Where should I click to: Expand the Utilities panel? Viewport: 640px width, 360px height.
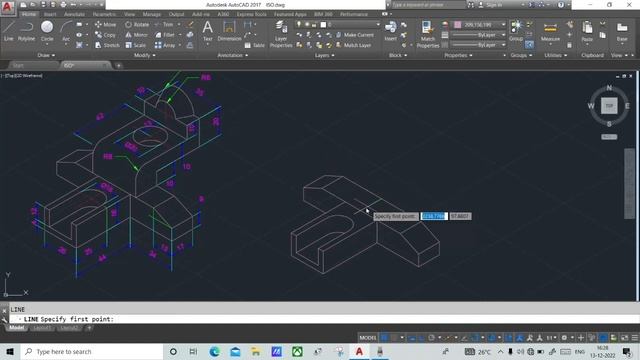[x=556, y=55]
